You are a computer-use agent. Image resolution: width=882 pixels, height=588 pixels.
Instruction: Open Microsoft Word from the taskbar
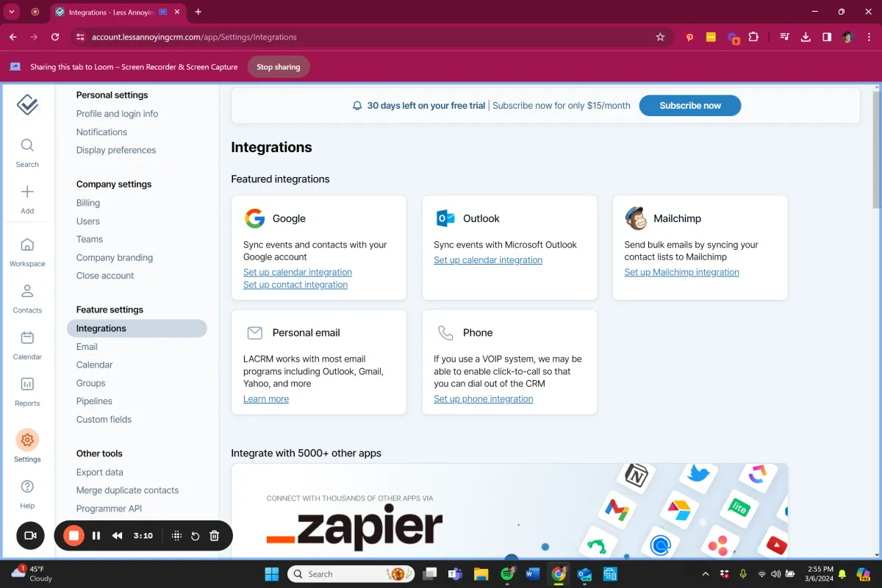pyautogui.click(x=533, y=574)
